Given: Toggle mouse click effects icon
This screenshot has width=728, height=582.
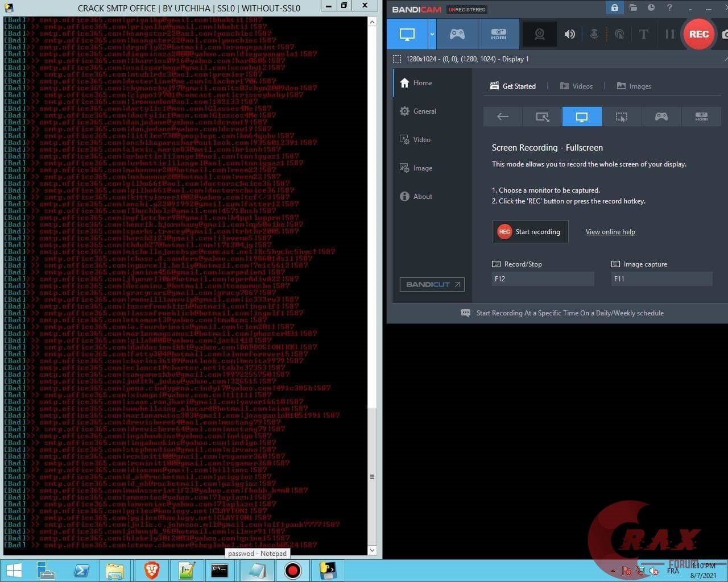Looking at the screenshot, I should point(619,34).
